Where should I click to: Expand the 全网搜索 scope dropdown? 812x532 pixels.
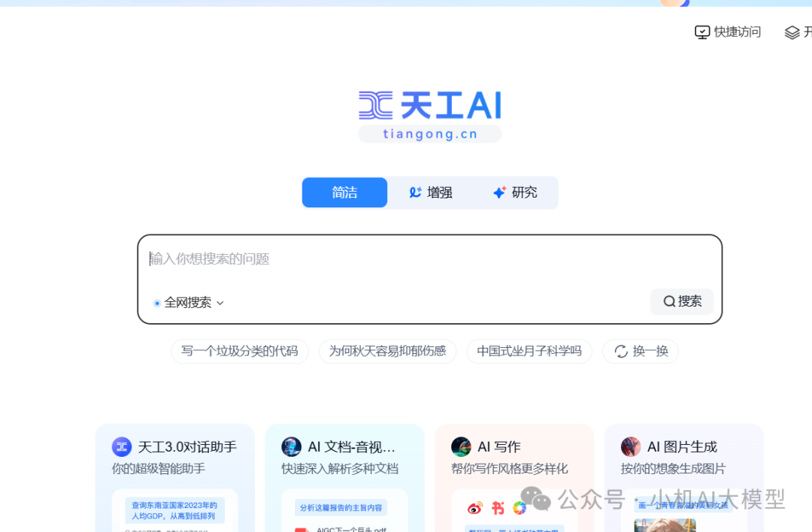[x=189, y=303]
